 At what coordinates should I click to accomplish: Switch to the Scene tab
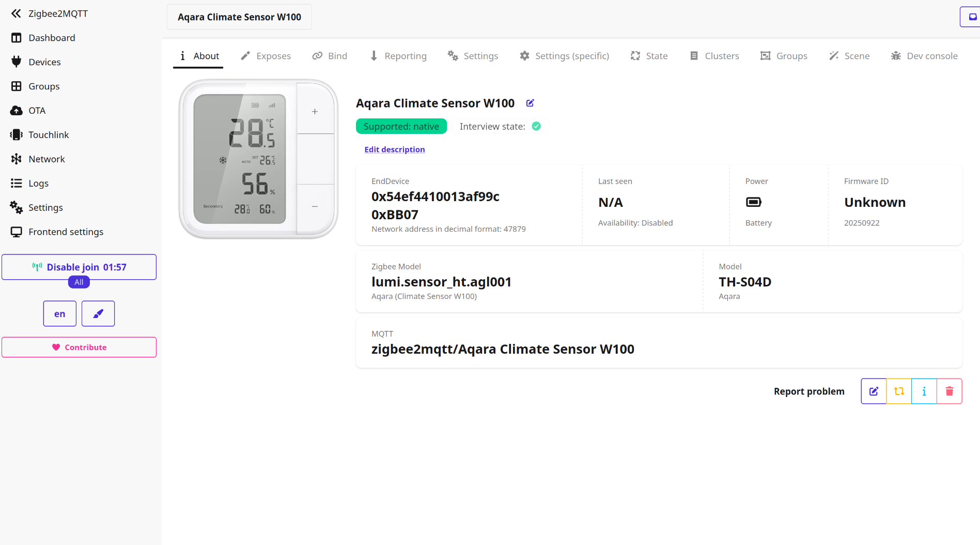(x=850, y=56)
